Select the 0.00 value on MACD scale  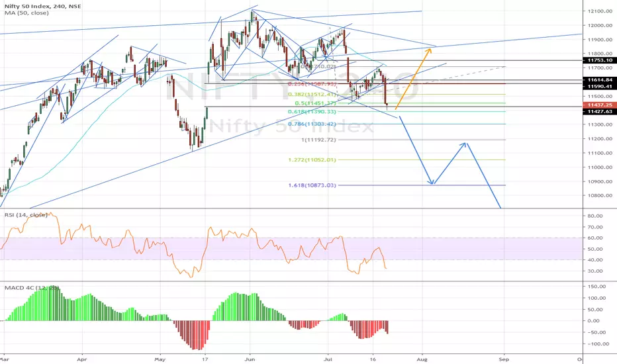point(593,321)
